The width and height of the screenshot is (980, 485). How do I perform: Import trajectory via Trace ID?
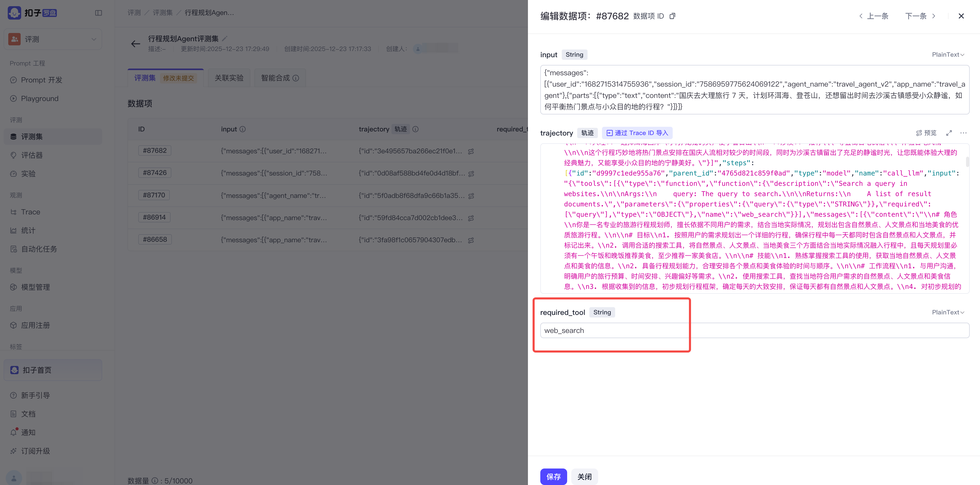pos(637,133)
